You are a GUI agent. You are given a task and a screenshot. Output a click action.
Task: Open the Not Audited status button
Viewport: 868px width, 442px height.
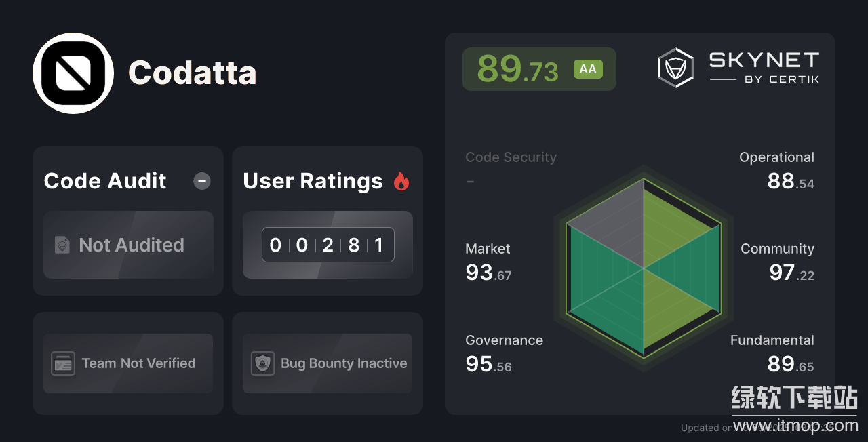pyautogui.click(x=128, y=245)
